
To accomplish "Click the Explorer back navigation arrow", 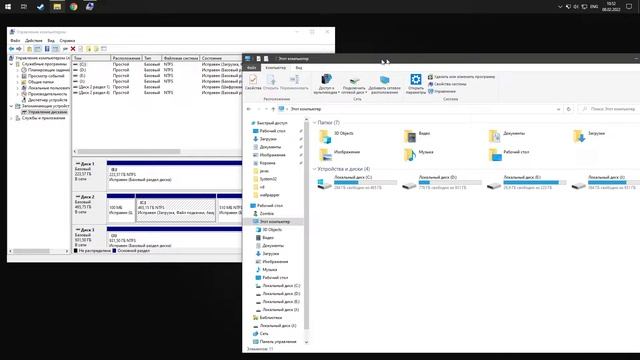I will (249, 109).
